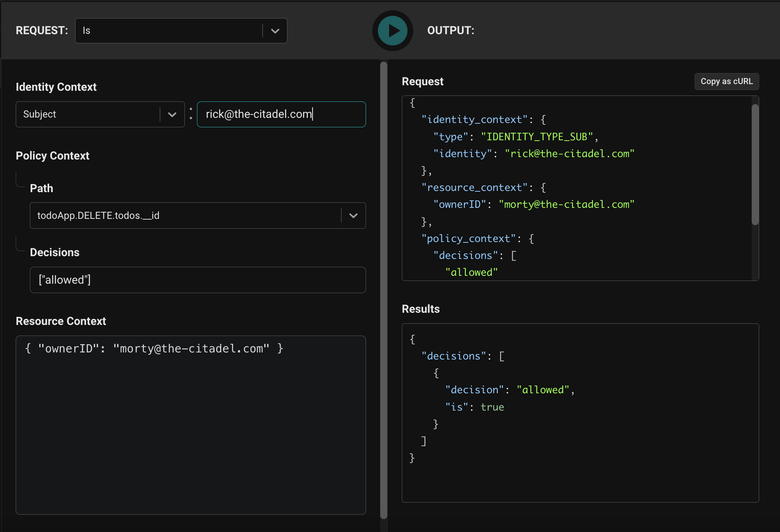
Task: Click the "is": true result line
Action: (x=475, y=407)
